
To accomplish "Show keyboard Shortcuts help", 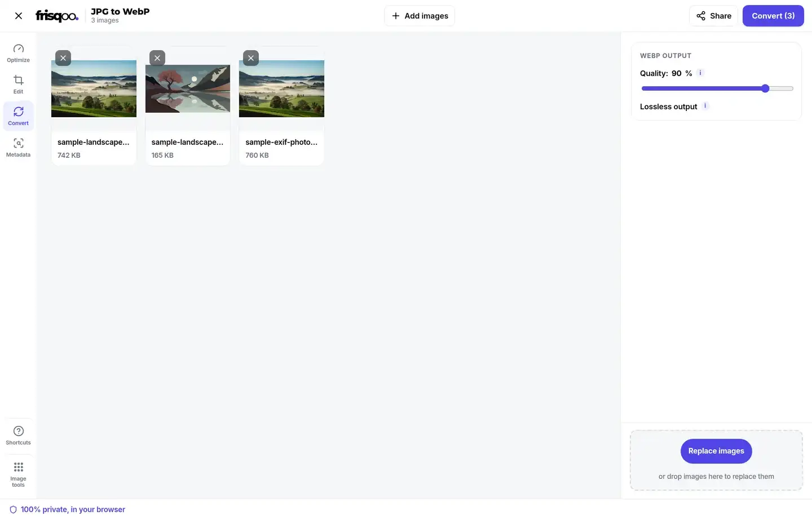I will pos(18,435).
